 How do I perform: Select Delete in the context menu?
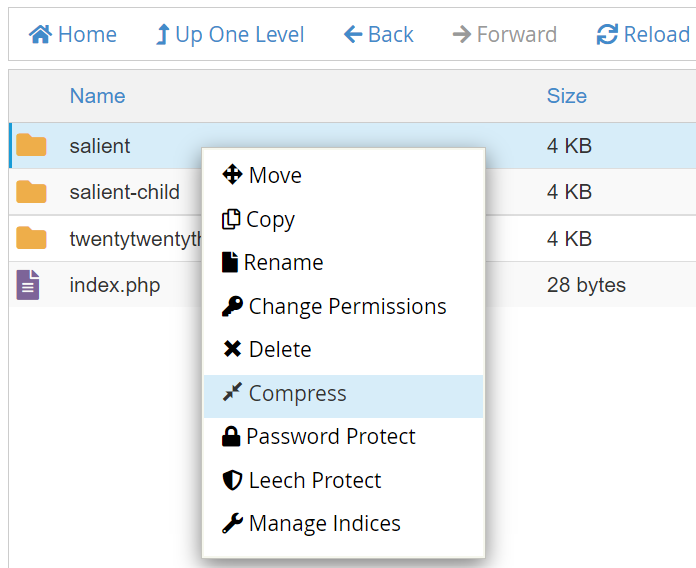click(343, 349)
